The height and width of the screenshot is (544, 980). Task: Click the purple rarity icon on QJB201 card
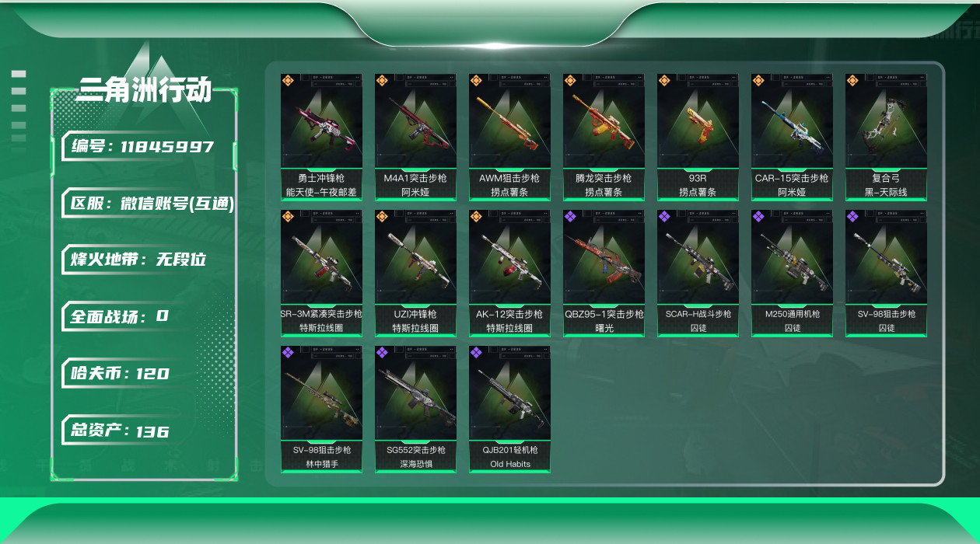pyautogui.click(x=476, y=352)
